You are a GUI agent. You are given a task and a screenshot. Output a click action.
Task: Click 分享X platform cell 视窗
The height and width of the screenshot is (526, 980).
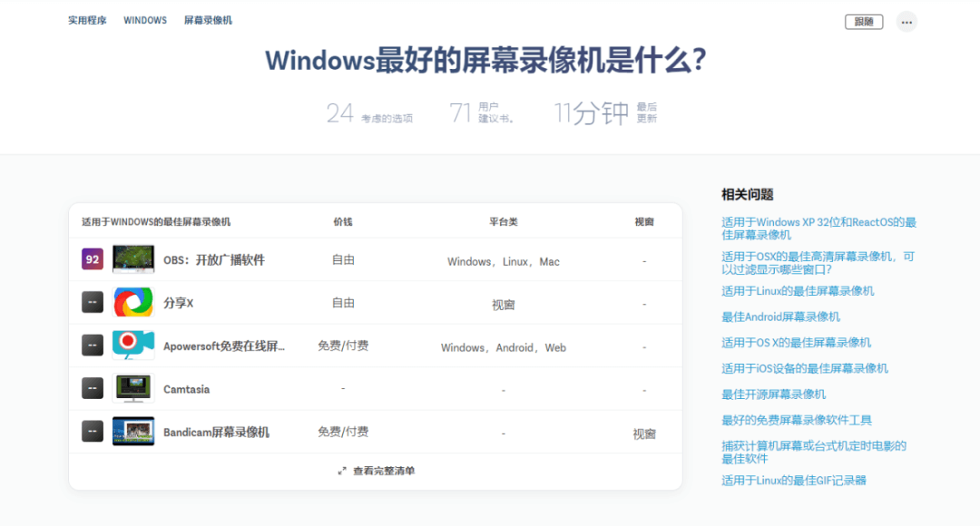point(503,305)
